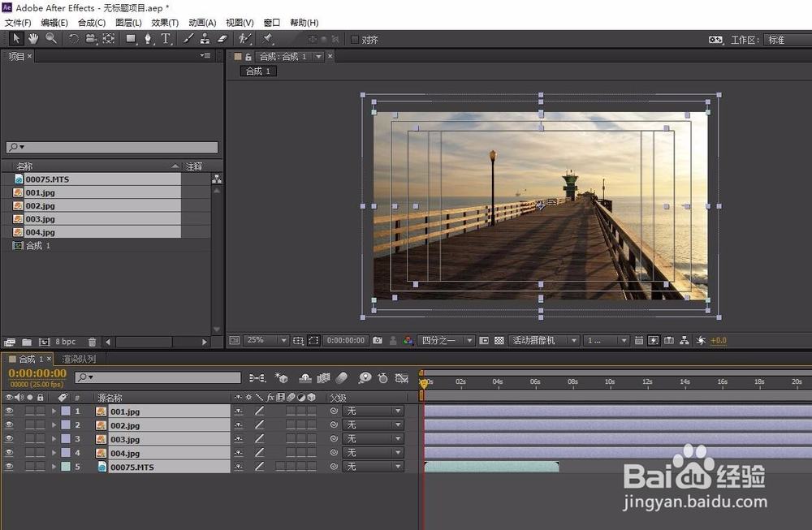
Task: Open parent dropdown for layer 002.jpg
Action: 373,425
